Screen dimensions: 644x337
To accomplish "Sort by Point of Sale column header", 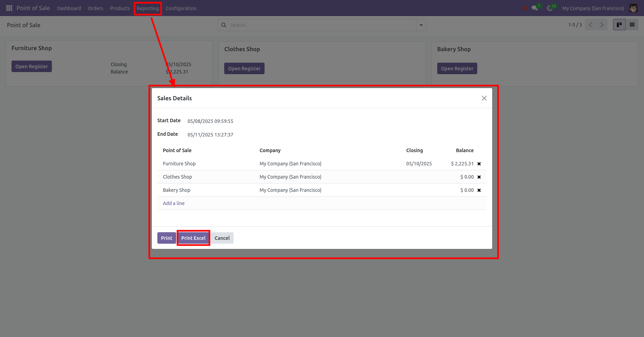I will click(177, 150).
